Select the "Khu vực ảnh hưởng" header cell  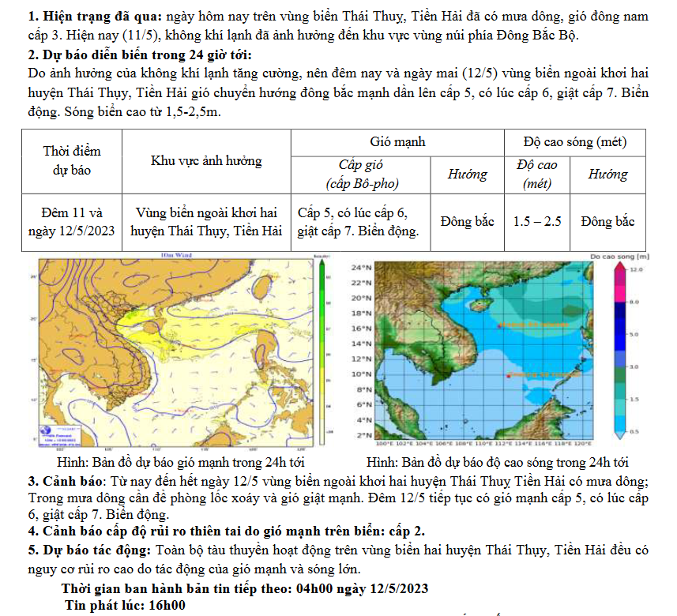206,160
